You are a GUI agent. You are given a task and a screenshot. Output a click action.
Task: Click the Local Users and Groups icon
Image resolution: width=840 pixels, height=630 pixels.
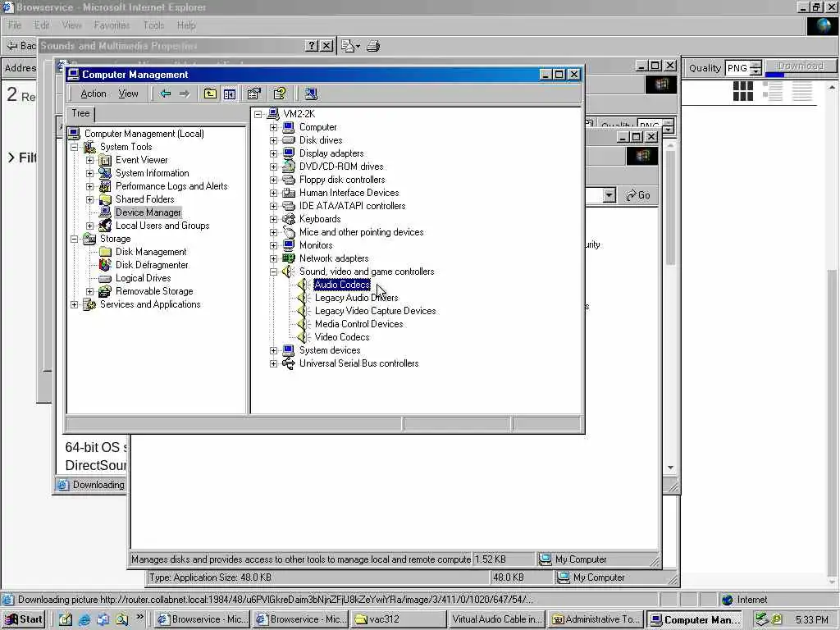pyautogui.click(x=105, y=226)
